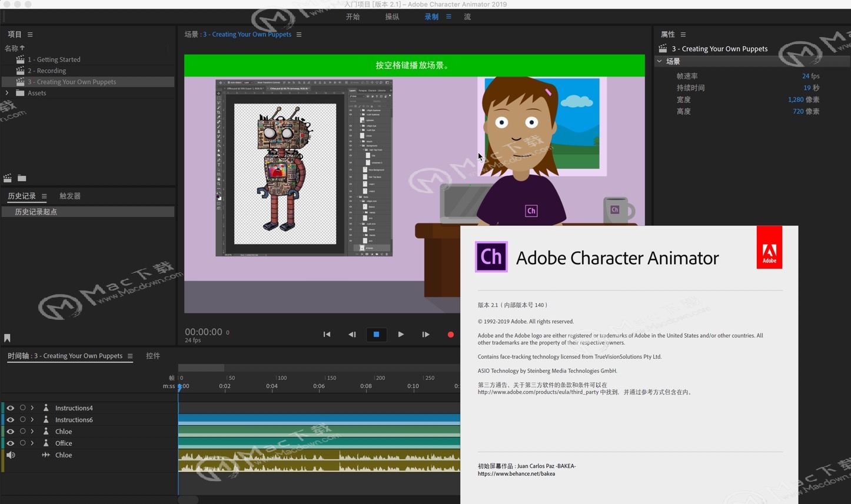Expand the Instructions4 track chevron
This screenshot has width=851, height=504.
(32, 408)
